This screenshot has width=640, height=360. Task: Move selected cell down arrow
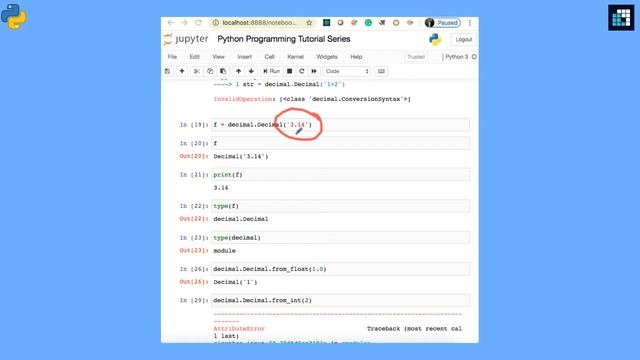pyautogui.click(x=251, y=71)
